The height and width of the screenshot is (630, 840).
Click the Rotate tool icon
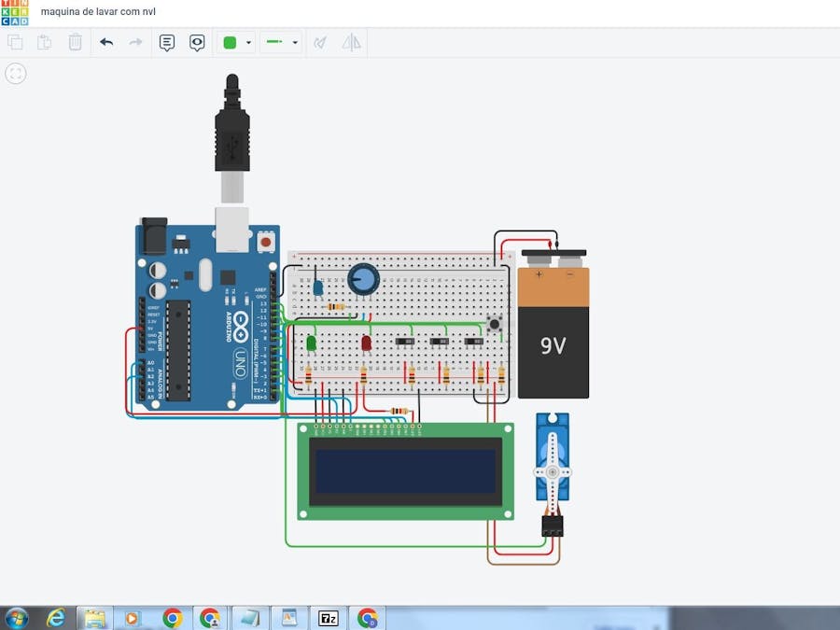pos(320,42)
